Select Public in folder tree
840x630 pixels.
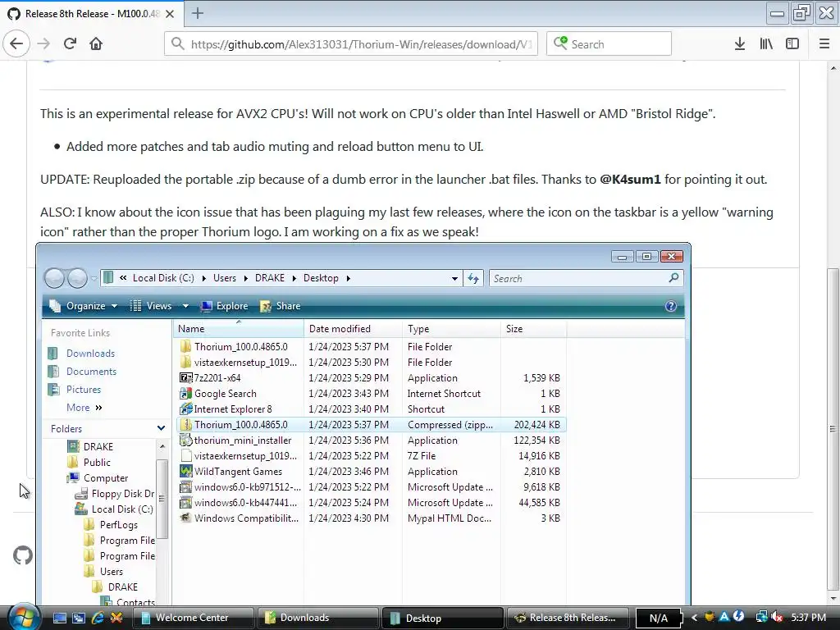tap(97, 463)
